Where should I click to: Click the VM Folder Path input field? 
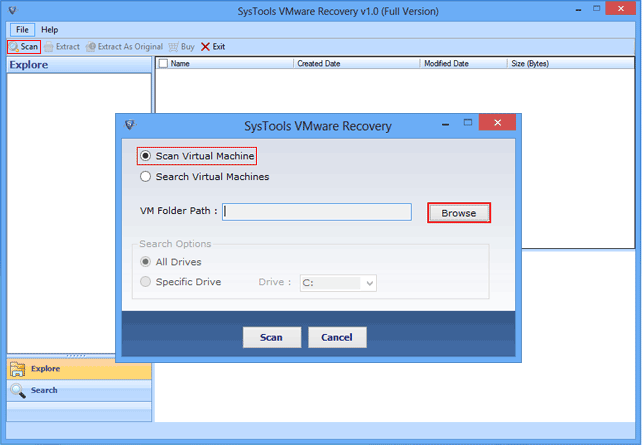point(317,212)
